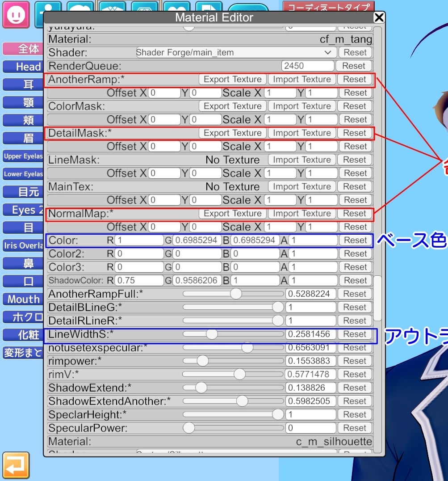Edit the Color2 R value field
Viewport: 448px width, 481px height.
coord(139,254)
